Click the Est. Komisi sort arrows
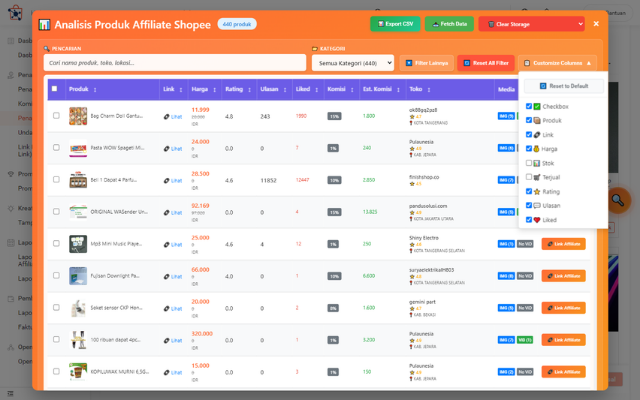Viewport: 640px width, 400px height. 398,90
